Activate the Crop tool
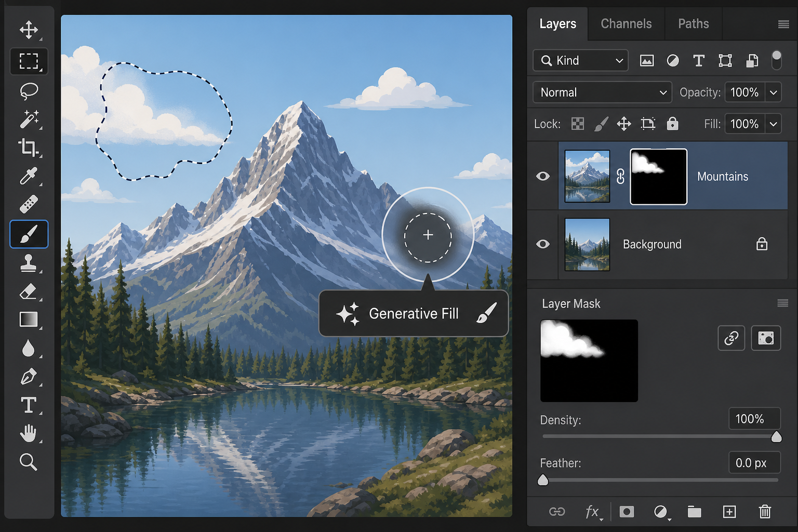Screen dimensions: 798x532 pos(29,148)
